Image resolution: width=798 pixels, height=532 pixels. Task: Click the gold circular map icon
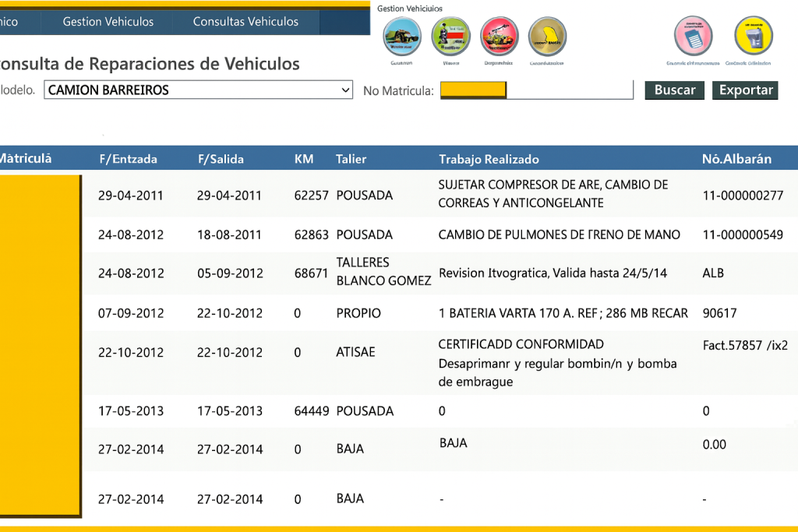(x=547, y=36)
